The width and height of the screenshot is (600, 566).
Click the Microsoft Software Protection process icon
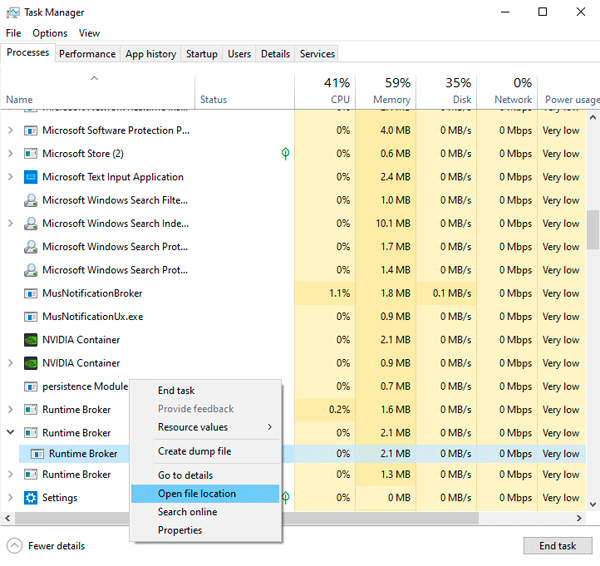[31, 131]
